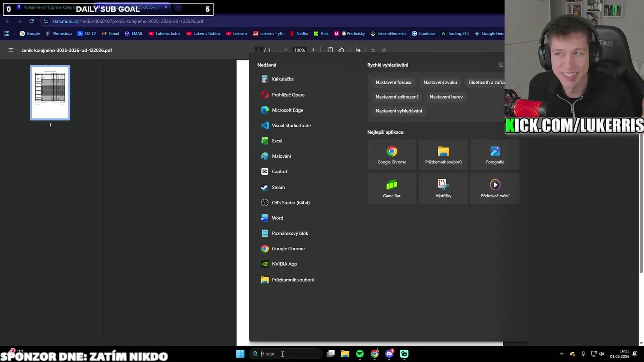Select the PDF draw annotation tool

point(358,50)
